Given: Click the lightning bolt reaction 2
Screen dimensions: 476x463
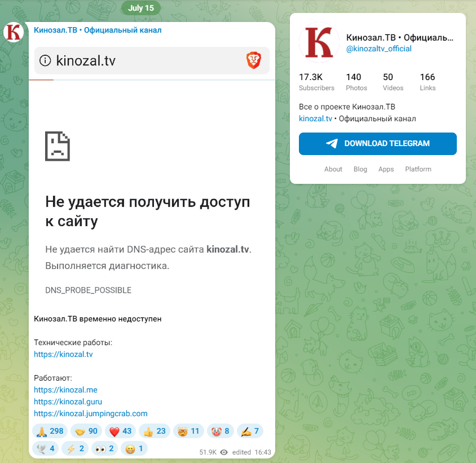Looking at the screenshot, I should pos(75,449).
